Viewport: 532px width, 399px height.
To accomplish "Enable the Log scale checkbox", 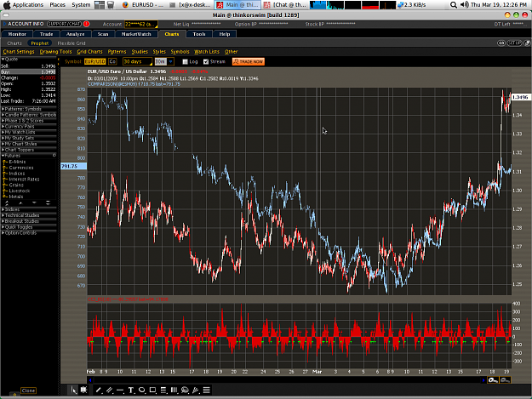I will pyautogui.click(x=185, y=62).
